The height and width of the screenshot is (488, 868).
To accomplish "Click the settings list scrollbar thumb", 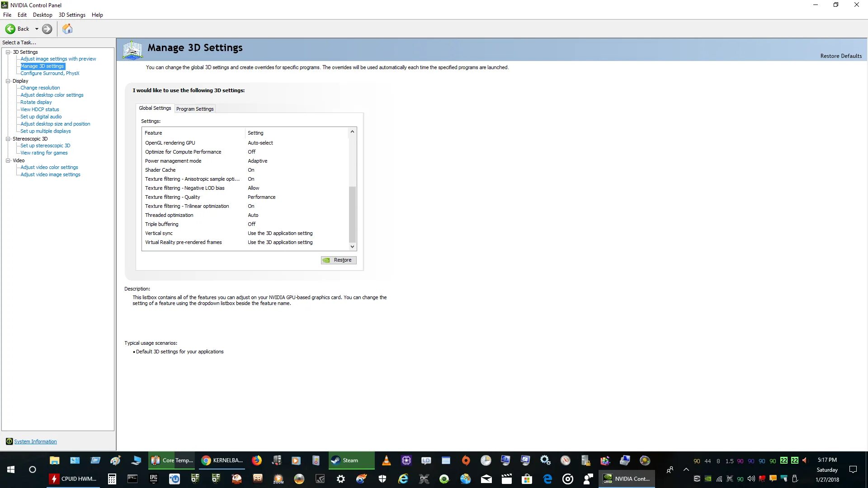I will [352, 215].
